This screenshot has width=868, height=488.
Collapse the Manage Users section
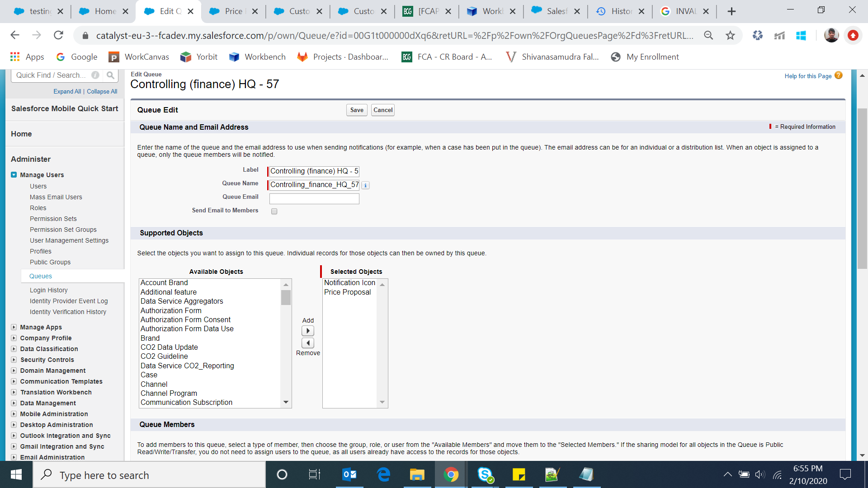coord(14,175)
